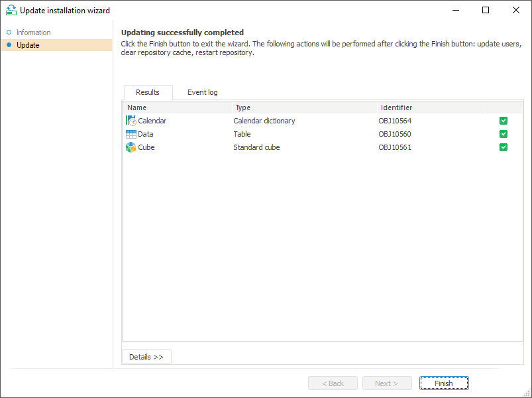Select the OBJ10561 identifier cell
Screen dimensions: 532x398
point(395,147)
